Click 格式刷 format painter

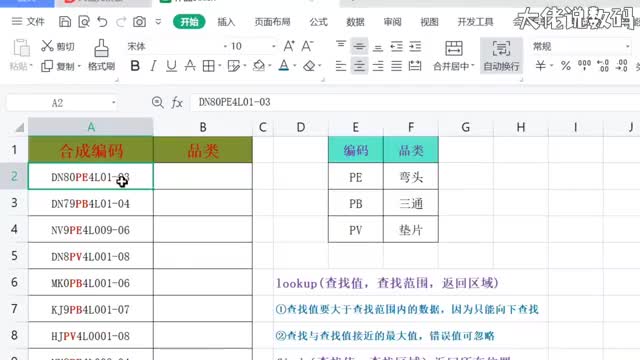tap(101, 55)
